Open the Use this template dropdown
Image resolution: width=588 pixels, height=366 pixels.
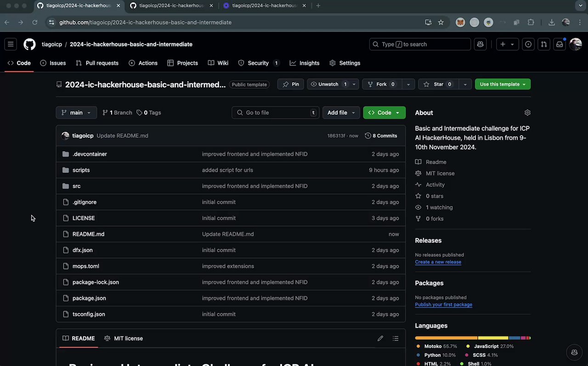[503, 84]
